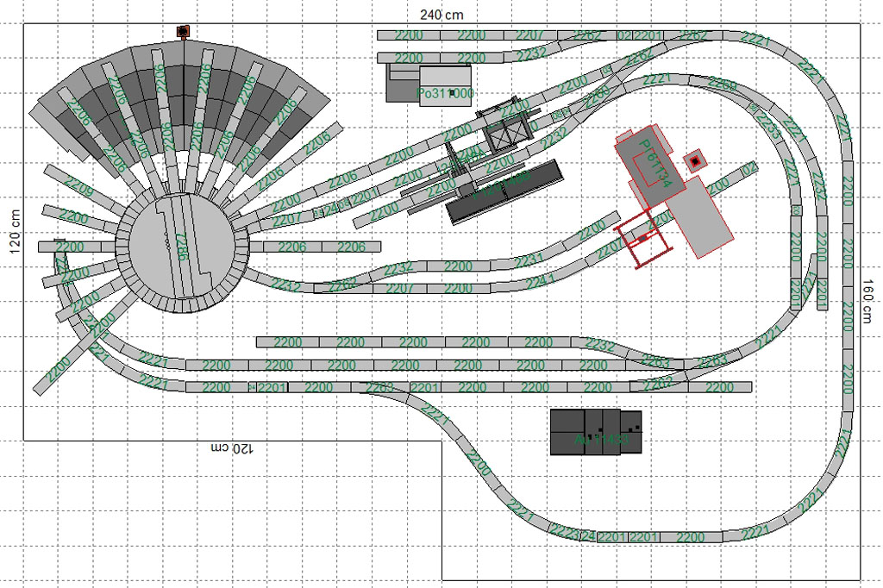Viewport: 883px width, 588px height.
Task: Click the 2231 curved track piece
Action: click(529, 260)
